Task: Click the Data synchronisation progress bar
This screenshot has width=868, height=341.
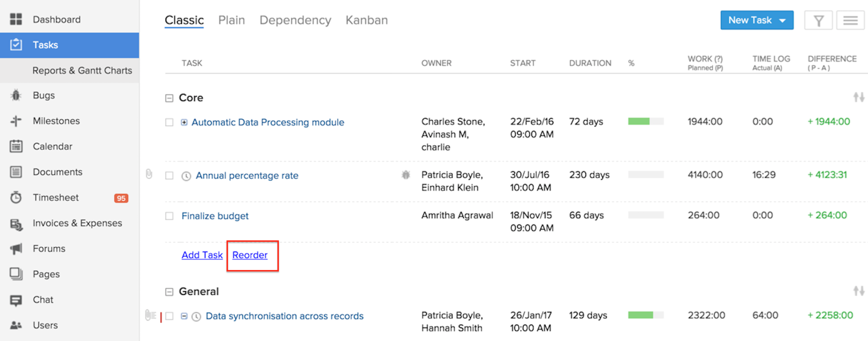Action: pos(645,315)
